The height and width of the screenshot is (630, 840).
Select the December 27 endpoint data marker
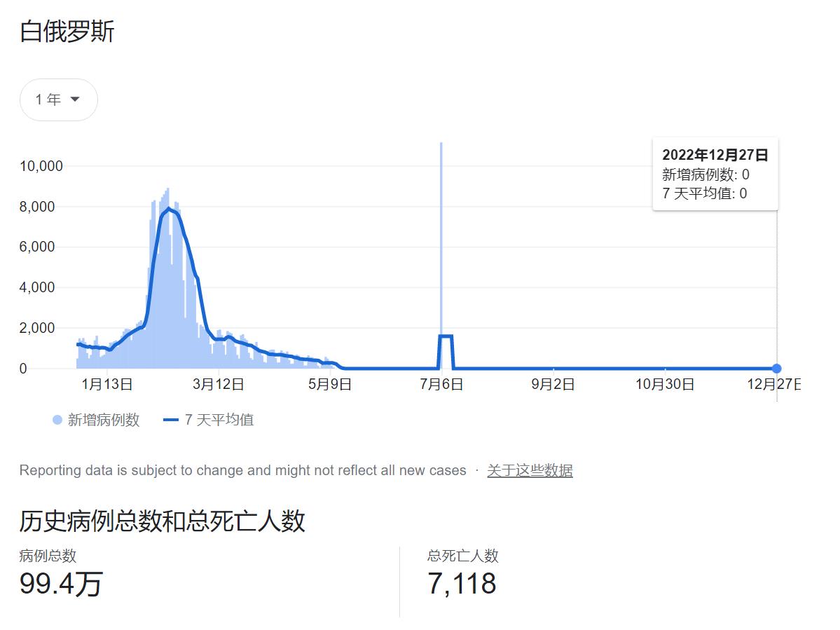pos(776,369)
